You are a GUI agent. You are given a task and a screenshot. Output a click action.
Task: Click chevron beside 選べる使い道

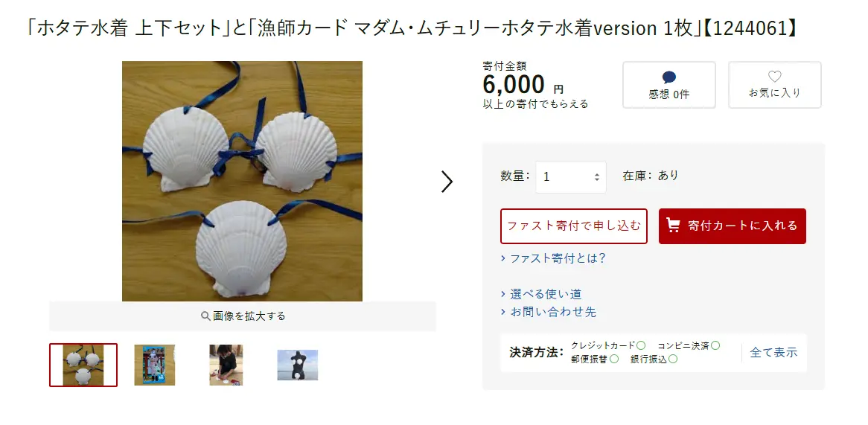(x=502, y=295)
